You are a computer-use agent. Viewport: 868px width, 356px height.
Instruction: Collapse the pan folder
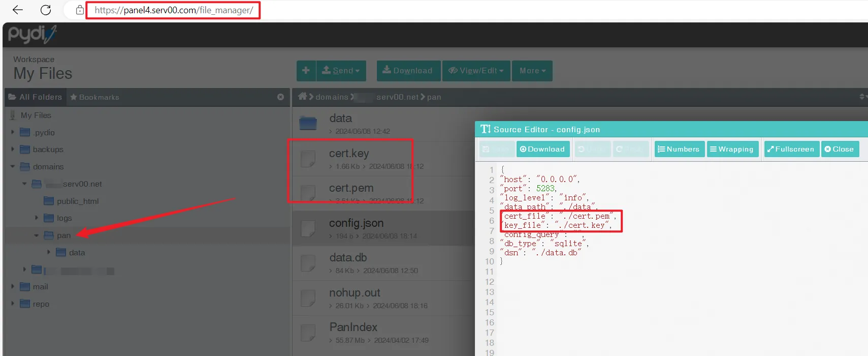[x=36, y=235]
